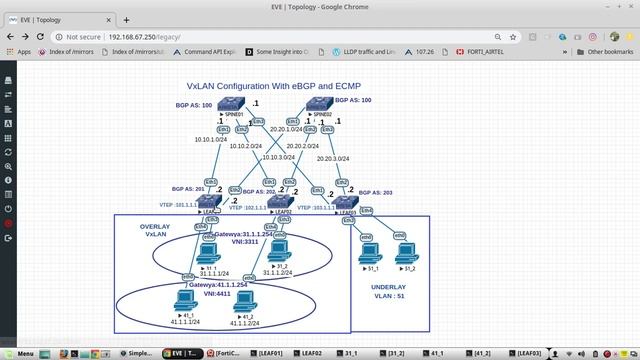Open the Lab details icon in EVE sidebar

[8, 194]
